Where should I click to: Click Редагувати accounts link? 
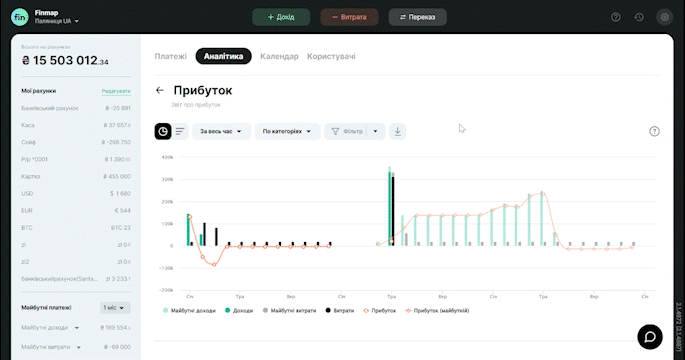point(116,91)
